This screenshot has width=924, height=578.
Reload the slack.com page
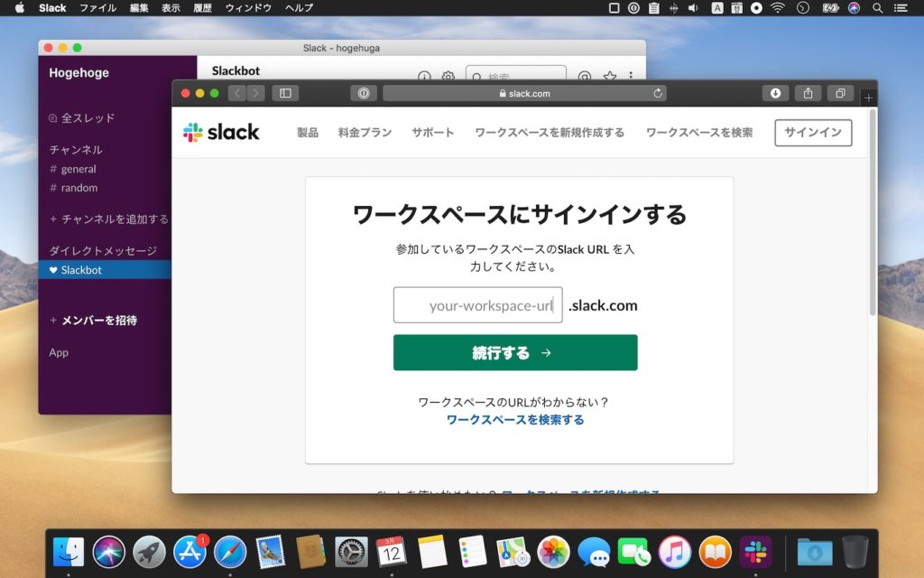click(x=657, y=92)
